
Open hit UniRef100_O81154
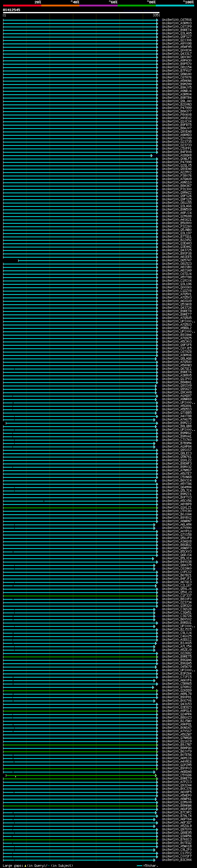pos(177,67)
